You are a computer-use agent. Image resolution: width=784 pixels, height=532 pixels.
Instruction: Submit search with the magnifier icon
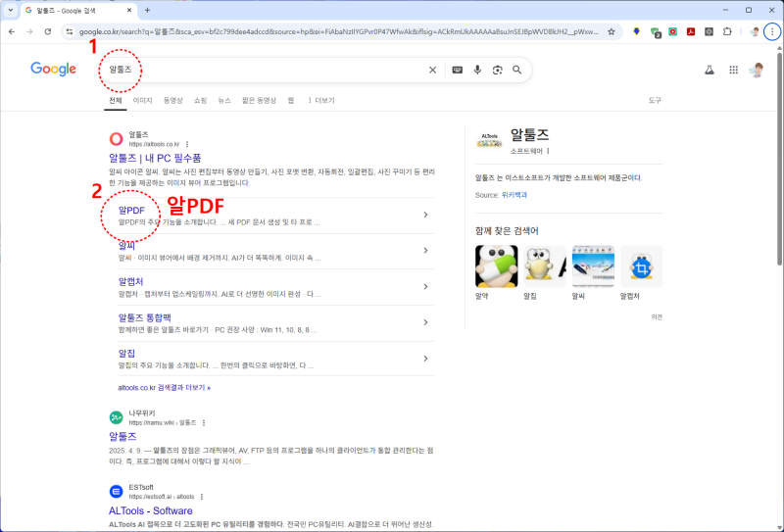coord(517,70)
